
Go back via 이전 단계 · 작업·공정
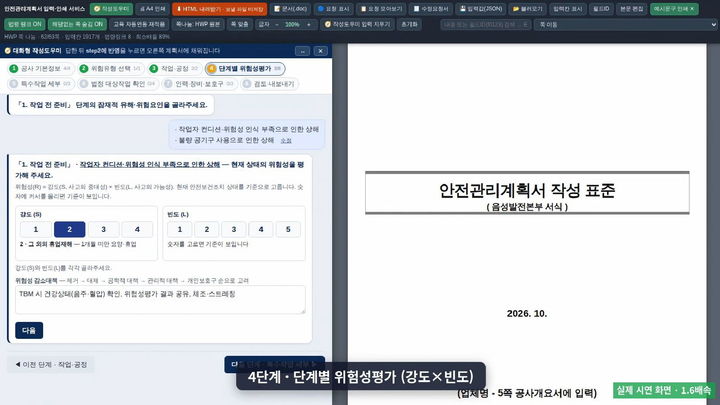[x=51, y=364]
